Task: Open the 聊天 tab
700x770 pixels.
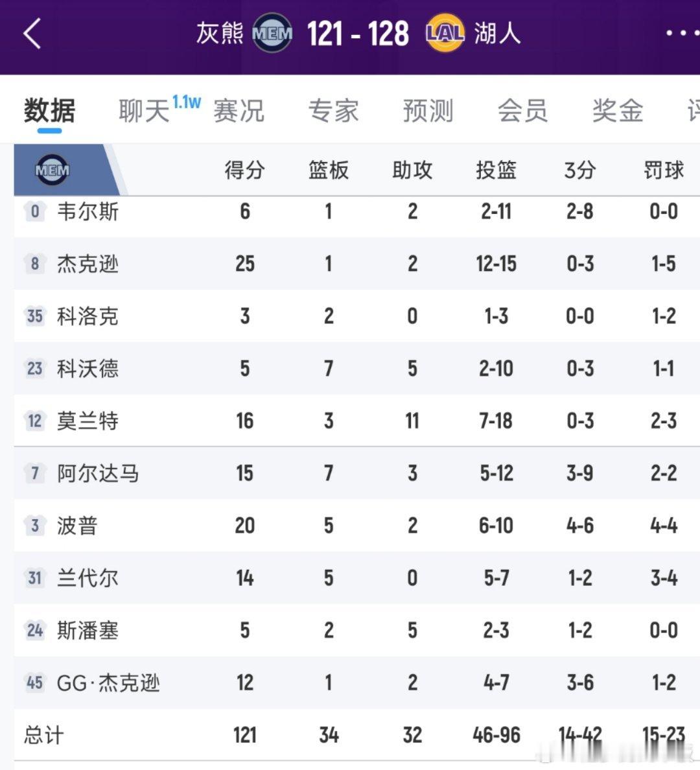Action: click(x=144, y=111)
